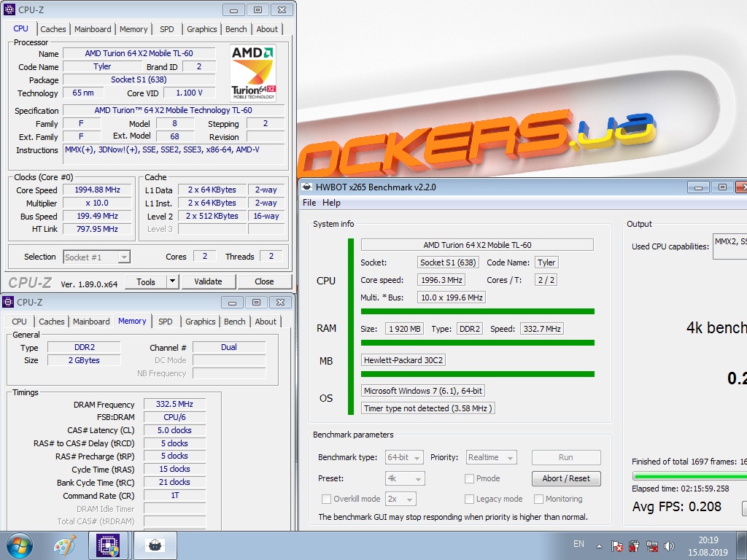
Task: Show hidden tray icons arrow
Action: coord(599,546)
